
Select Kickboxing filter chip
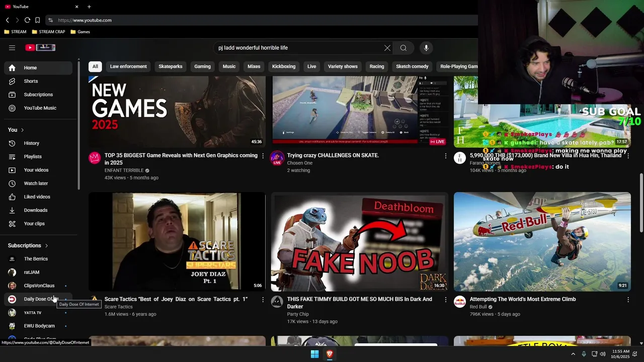click(x=284, y=66)
